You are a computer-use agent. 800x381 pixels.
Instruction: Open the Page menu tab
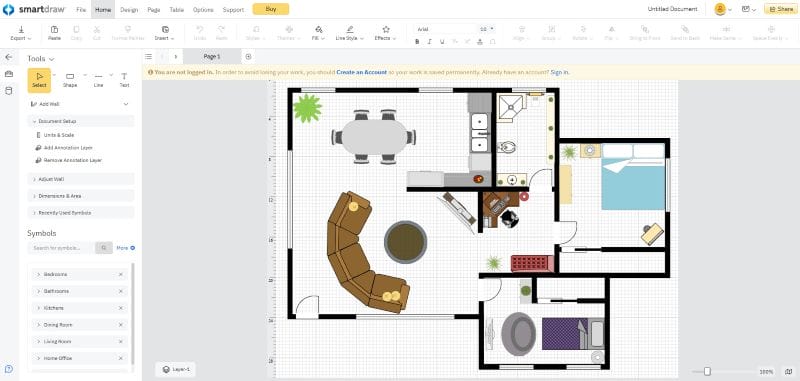(154, 10)
